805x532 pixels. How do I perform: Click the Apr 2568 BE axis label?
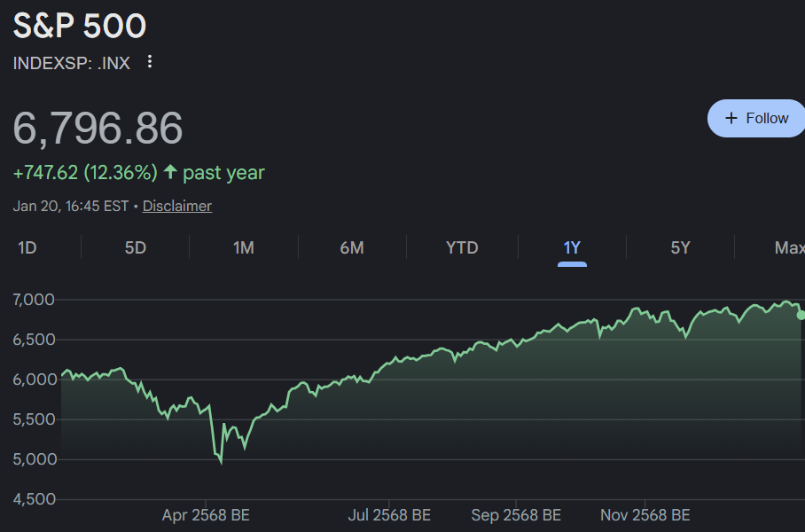pos(206,515)
